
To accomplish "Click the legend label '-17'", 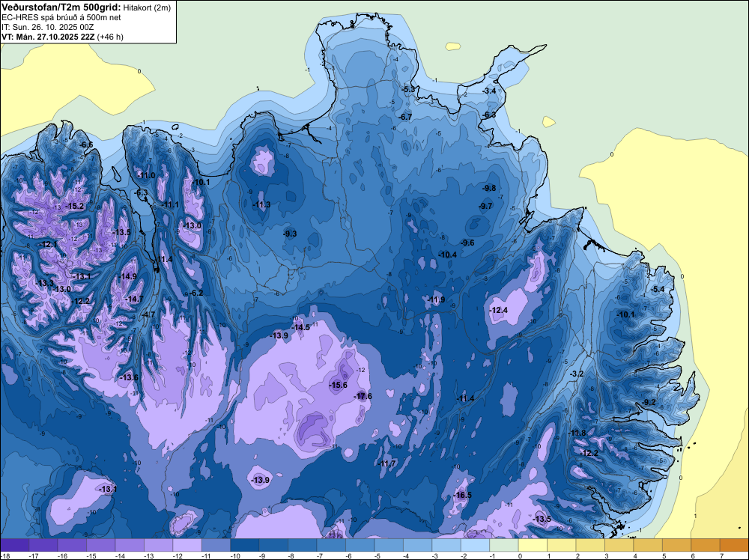I will click(x=34, y=556).
